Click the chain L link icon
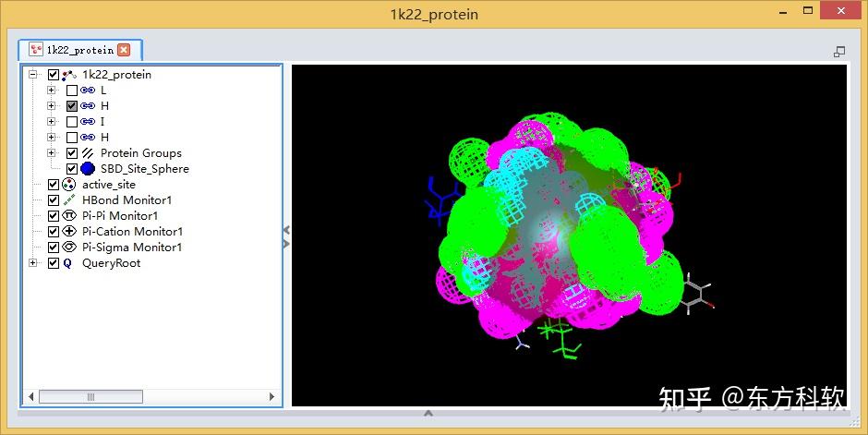Screen dimensions: 868x435 click(x=88, y=91)
